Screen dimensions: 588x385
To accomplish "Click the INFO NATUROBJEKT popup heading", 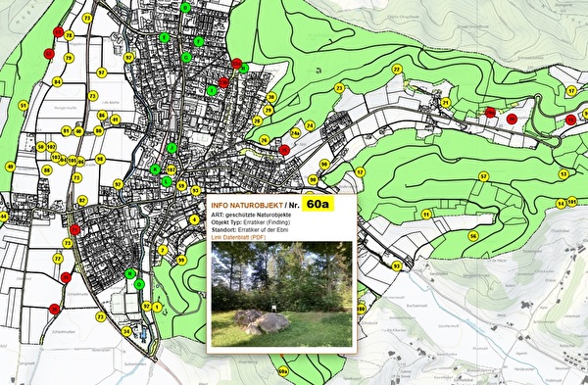I will (x=247, y=205).
